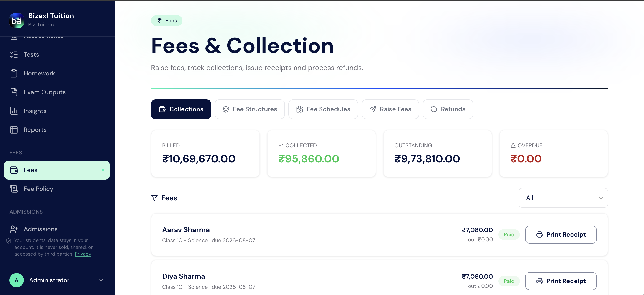Viewport: 644px width, 295px height.
Task: Expand the Administrator account menu chevron
Action: click(x=101, y=280)
